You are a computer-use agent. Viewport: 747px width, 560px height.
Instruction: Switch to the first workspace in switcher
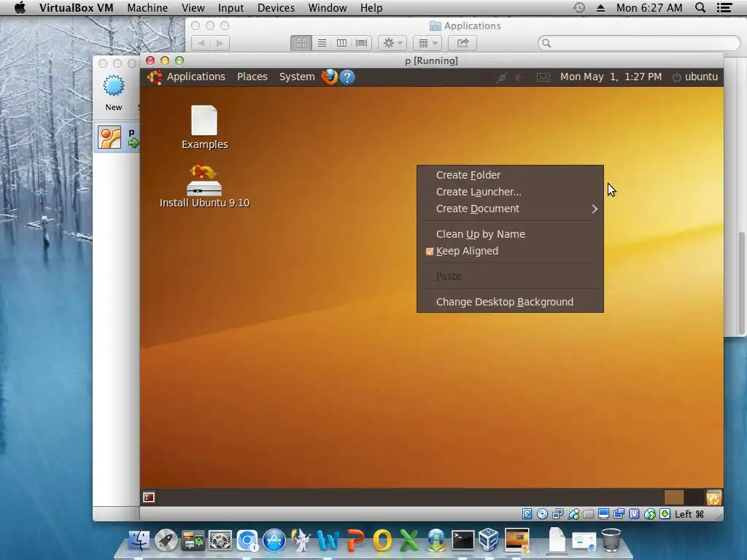pyautogui.click(x=673, y=497)
